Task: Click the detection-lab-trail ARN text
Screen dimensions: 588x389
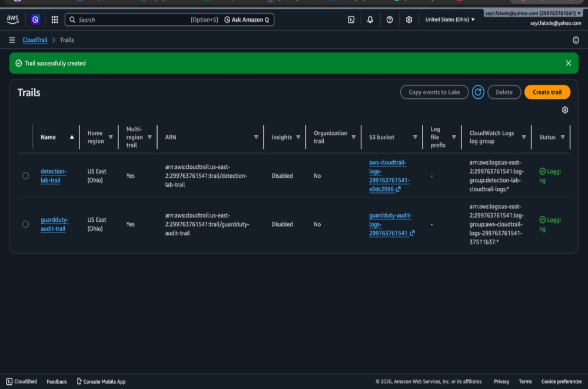Action: coord(206,175)
